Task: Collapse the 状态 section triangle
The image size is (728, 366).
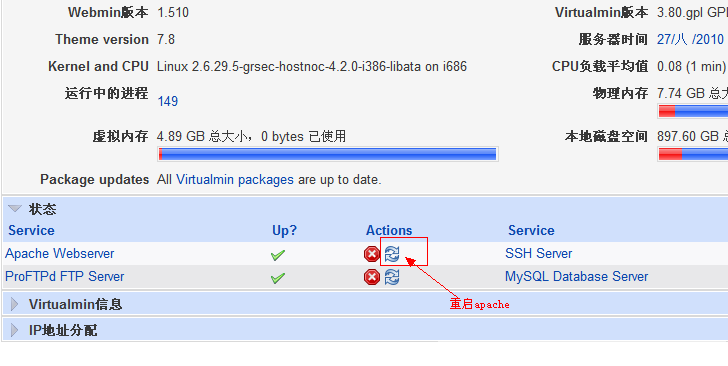Action: (x=15, y=209)
